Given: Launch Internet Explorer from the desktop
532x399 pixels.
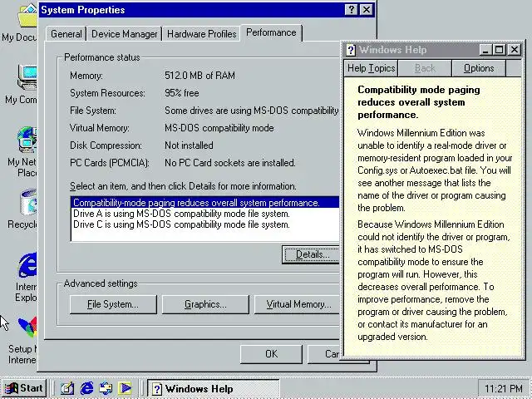Looking at the screenshot, I should click(27, 265).
